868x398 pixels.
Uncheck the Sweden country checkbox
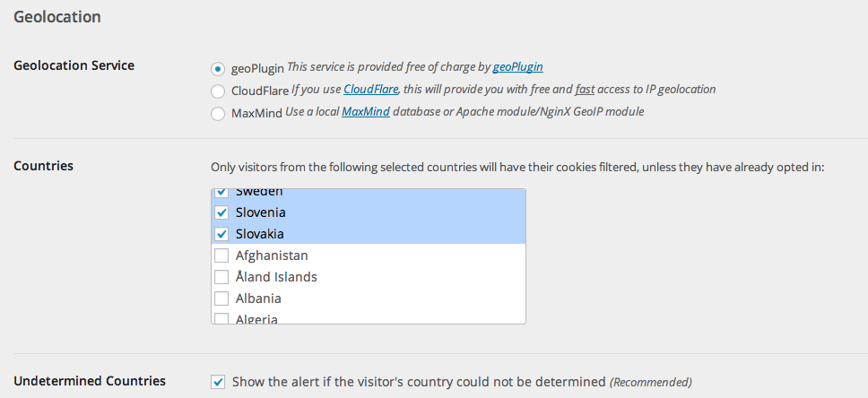coord(221,193)
